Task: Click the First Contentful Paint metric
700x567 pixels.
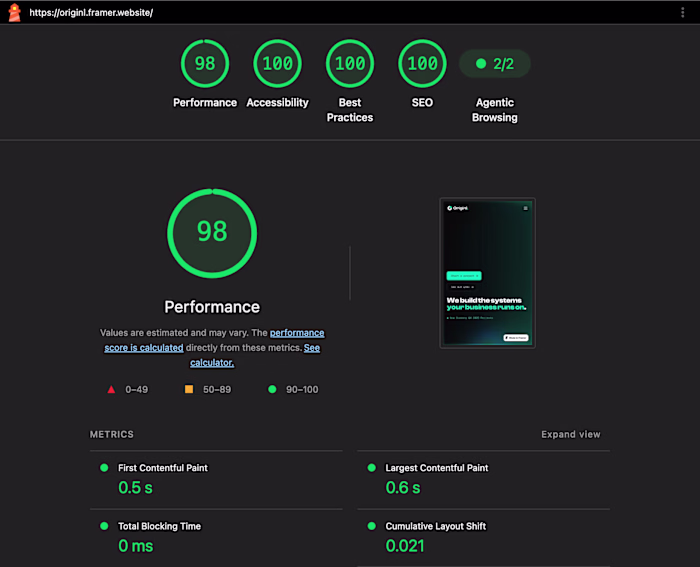Action: tap(216, 480)
